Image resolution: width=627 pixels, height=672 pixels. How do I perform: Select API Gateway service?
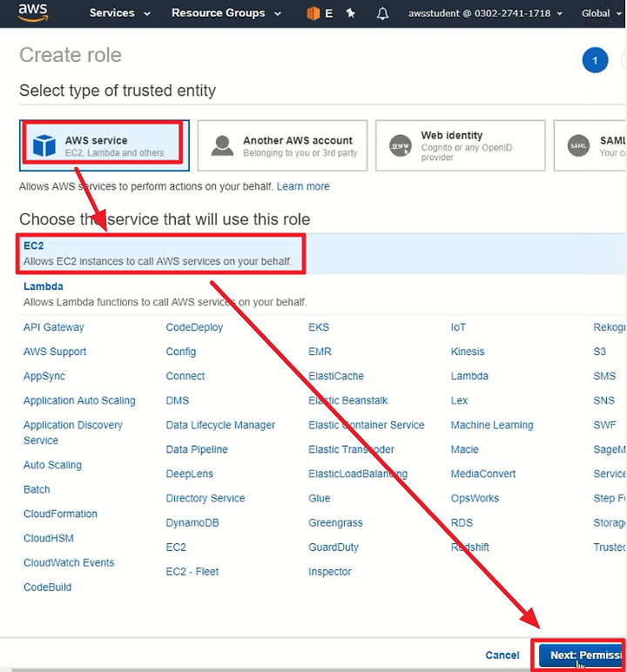54,327
